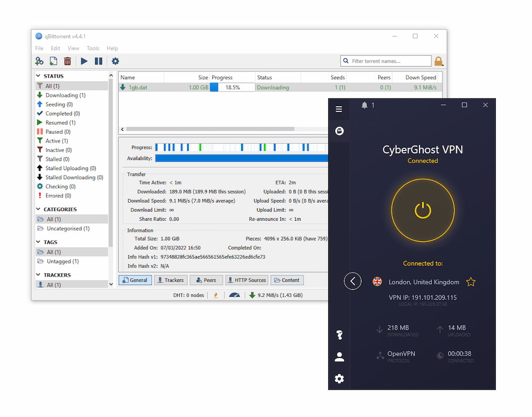Open CyberGhost help question mark icon
The width and height of the screenshot is (532, 417).
339,335
